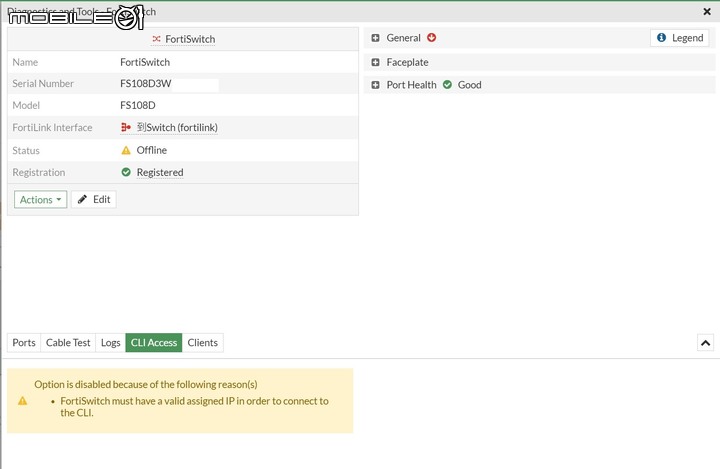
Task: Open the Legend button
Action: pos(680,38)
